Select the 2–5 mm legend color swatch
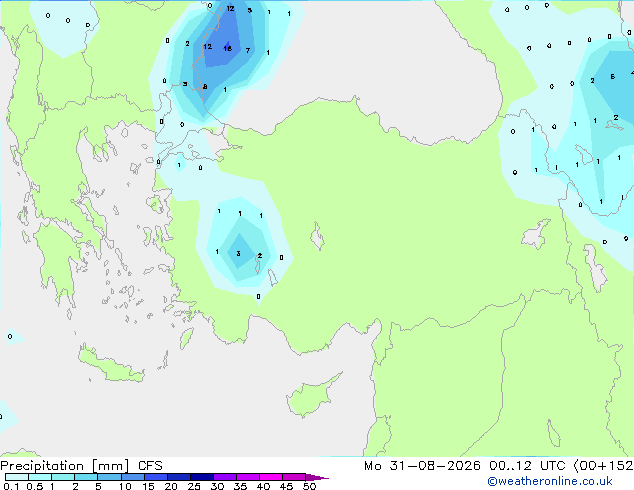Image resolution: width=634 pixels, height=490 pixels. click(86, 477)
